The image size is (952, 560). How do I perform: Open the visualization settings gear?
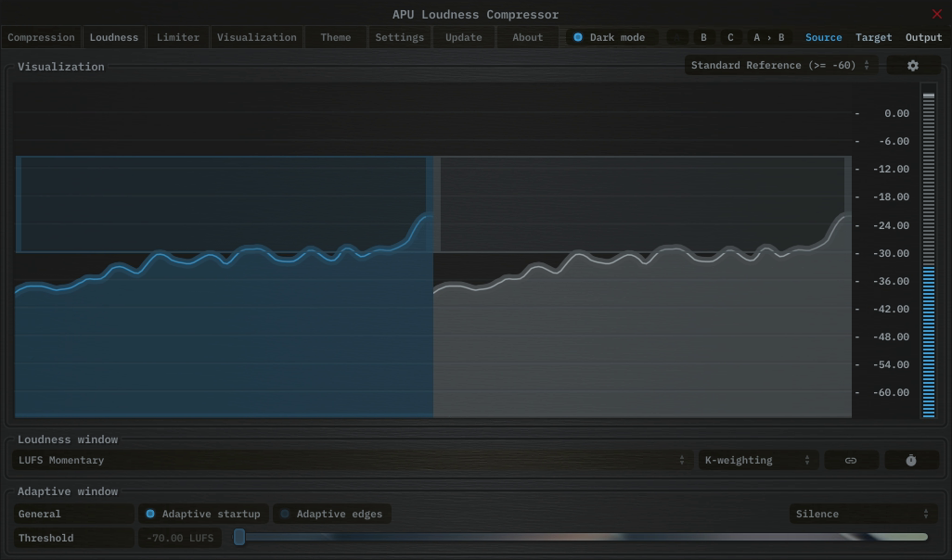point(912,66)
